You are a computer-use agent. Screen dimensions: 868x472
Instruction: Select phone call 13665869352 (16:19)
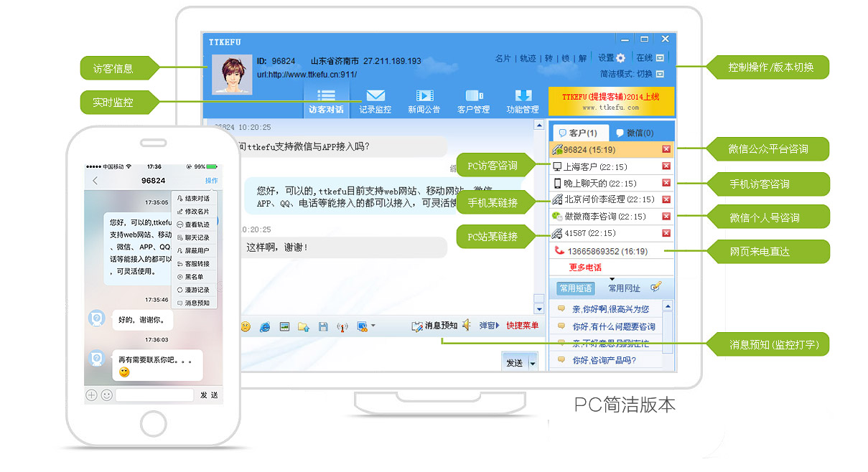(612, 251)
